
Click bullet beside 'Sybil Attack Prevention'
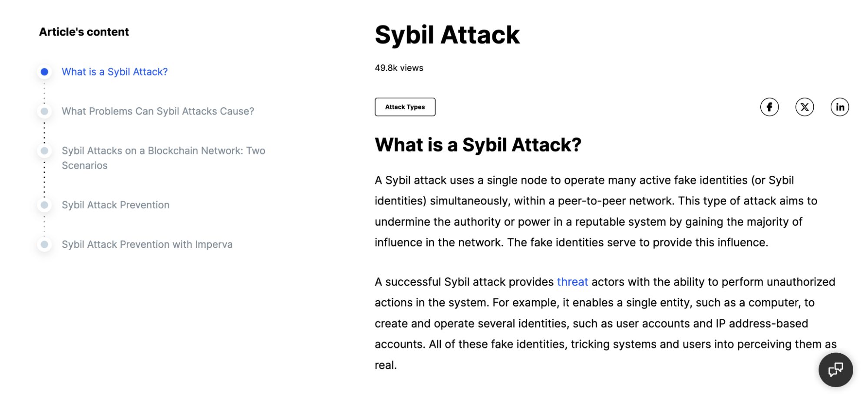(x=44, y=205)
